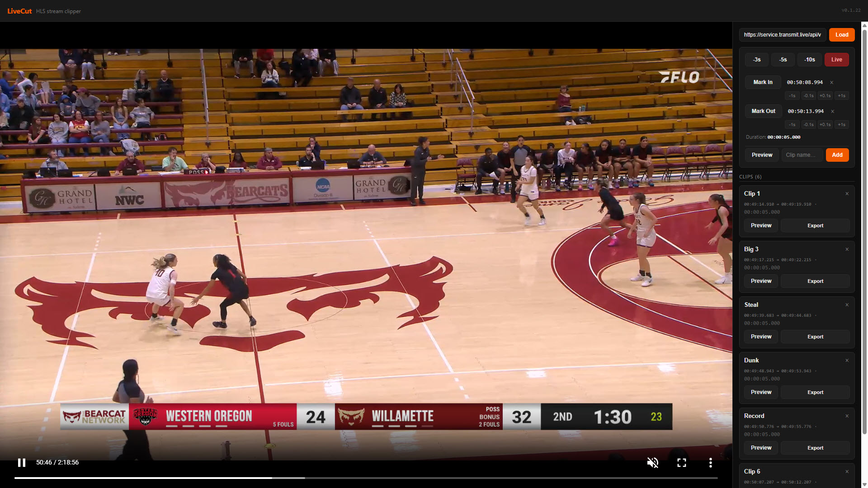Nudge Mark In forward 0.1 second
868x488 pixels.
pos(825,96)
